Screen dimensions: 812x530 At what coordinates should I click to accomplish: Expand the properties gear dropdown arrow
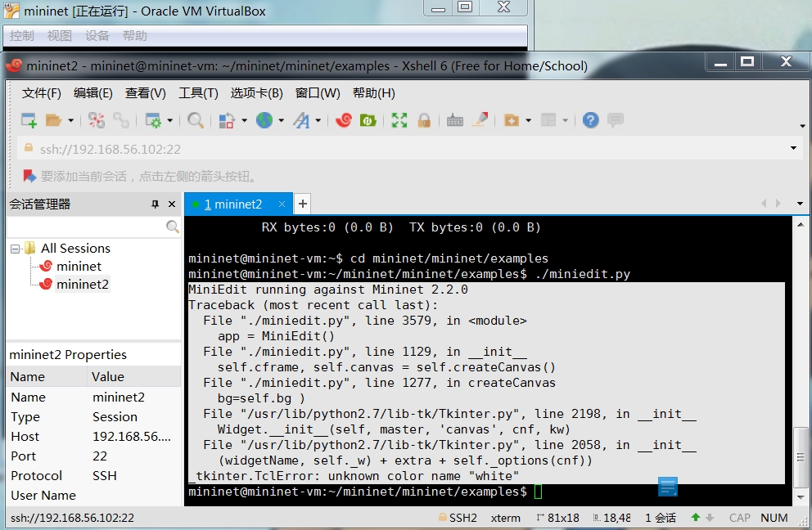[x=170, y=120]
